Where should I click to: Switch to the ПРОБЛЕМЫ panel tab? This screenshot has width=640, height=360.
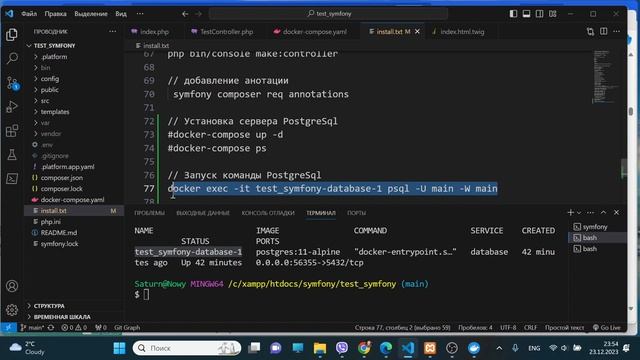point(149,213)
